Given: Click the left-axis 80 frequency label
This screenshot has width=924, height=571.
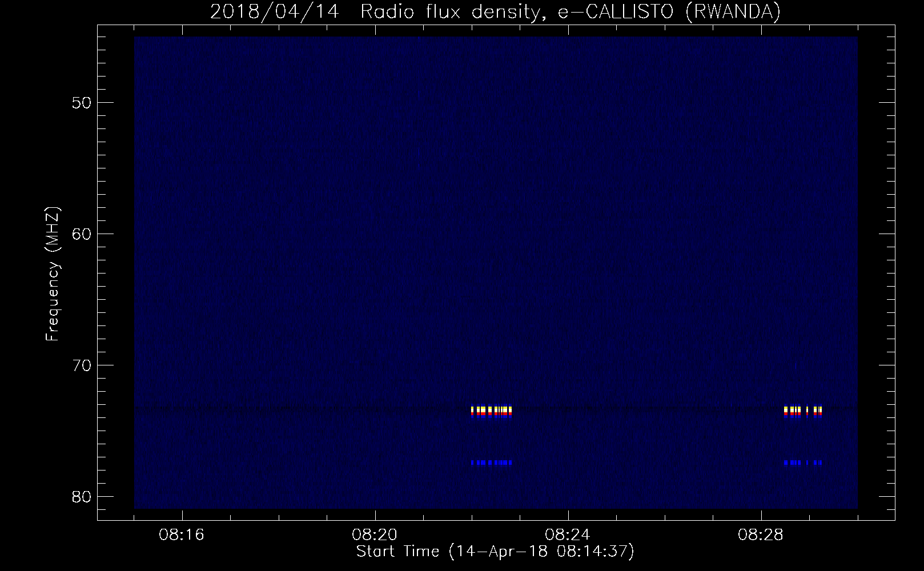Looking at the screenshot, I should click(82, 497).
